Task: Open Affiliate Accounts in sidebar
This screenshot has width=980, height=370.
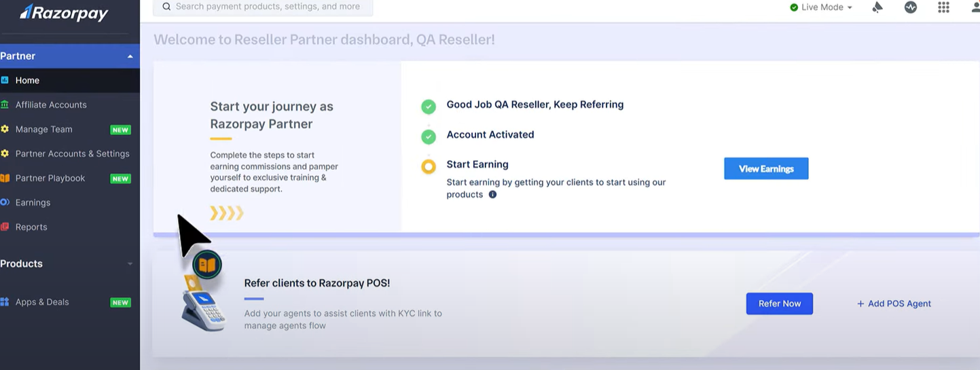Action: click(x=51, y=105)
